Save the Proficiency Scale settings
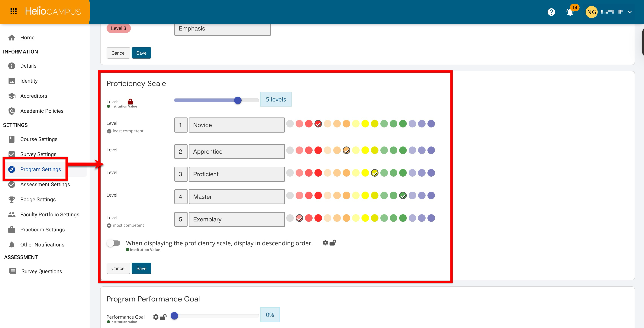This screenshot has width=644, height=328. tap(141, 268)
